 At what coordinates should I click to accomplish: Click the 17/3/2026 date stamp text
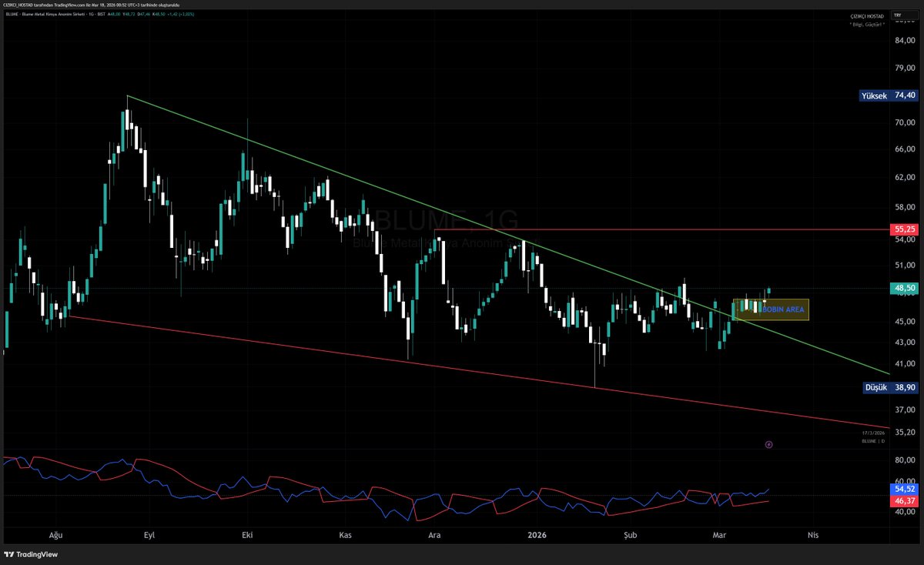(x=872, y=434)
